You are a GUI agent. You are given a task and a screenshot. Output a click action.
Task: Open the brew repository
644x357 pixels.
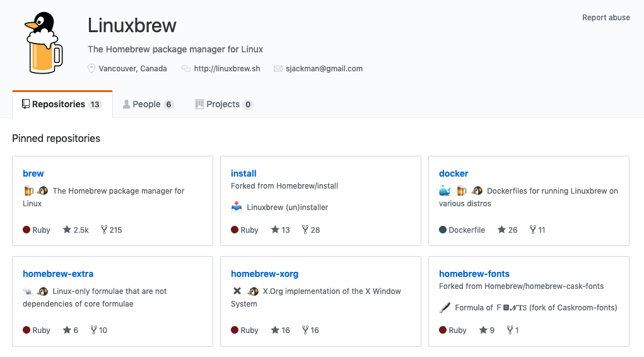click(33, 173)
